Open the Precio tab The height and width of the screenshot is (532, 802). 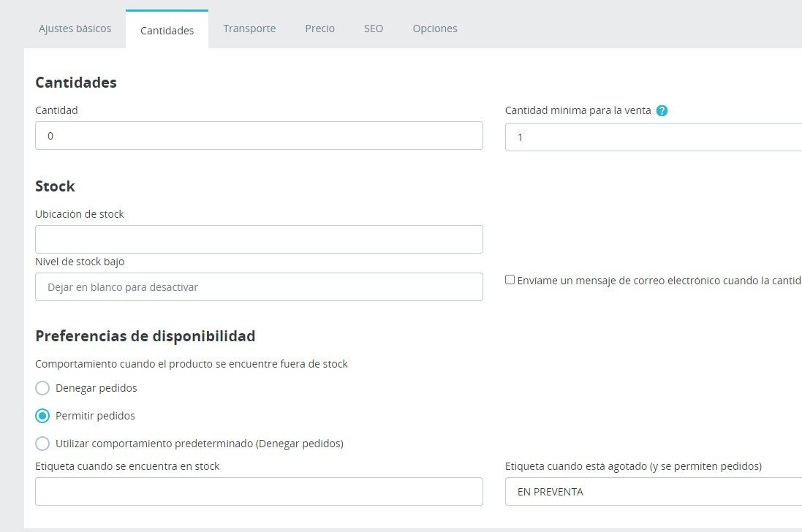[x=319, y=28]
